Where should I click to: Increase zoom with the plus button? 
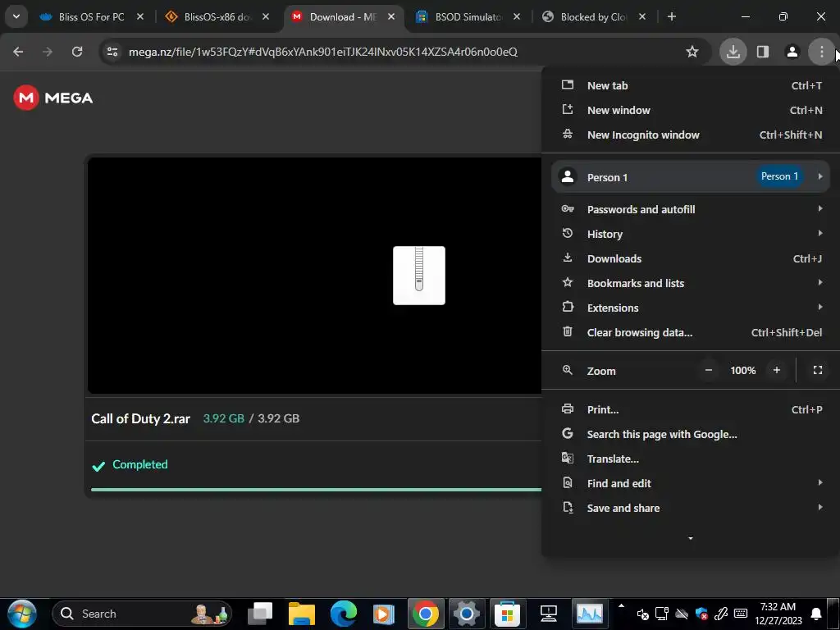tap(776, 370)
